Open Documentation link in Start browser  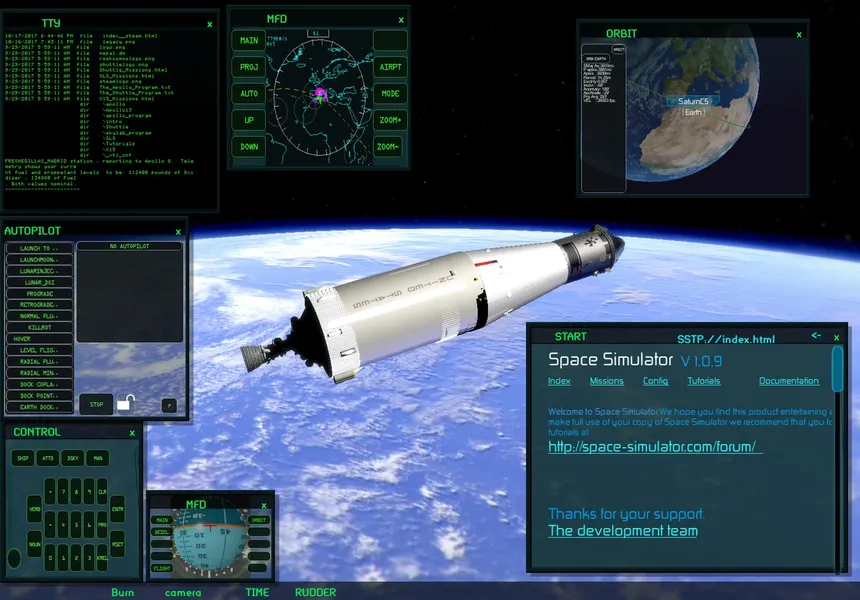789,381
